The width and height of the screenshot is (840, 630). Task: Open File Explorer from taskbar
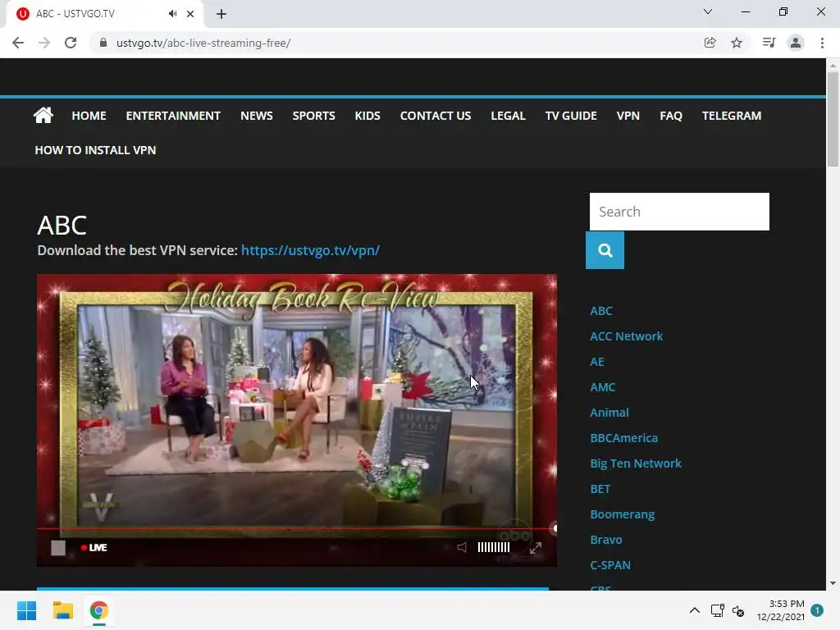[x=62, y=610]
